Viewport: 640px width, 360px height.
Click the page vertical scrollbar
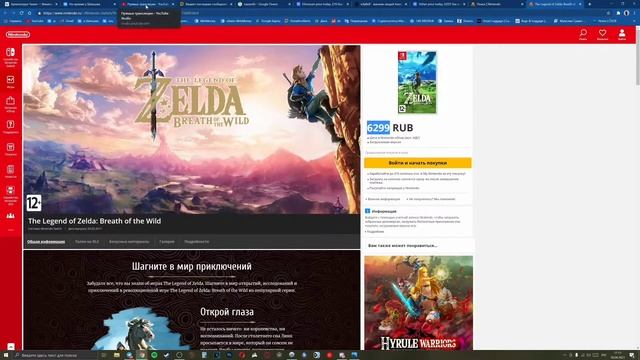click(x=638, y=57)
